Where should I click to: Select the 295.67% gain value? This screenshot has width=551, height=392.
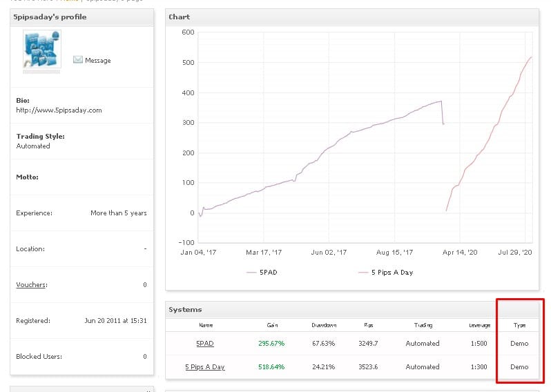pyautogui.click(x=271, y=343)
